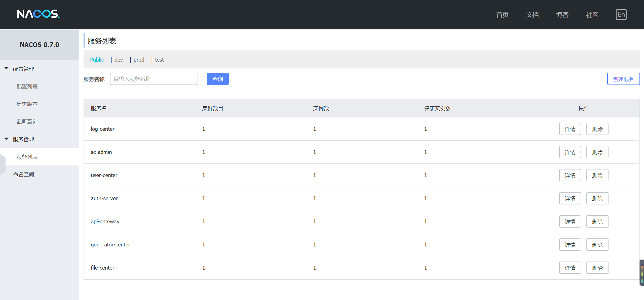
Task: Select the test namespace tab
Action: (x=159, y=60)
